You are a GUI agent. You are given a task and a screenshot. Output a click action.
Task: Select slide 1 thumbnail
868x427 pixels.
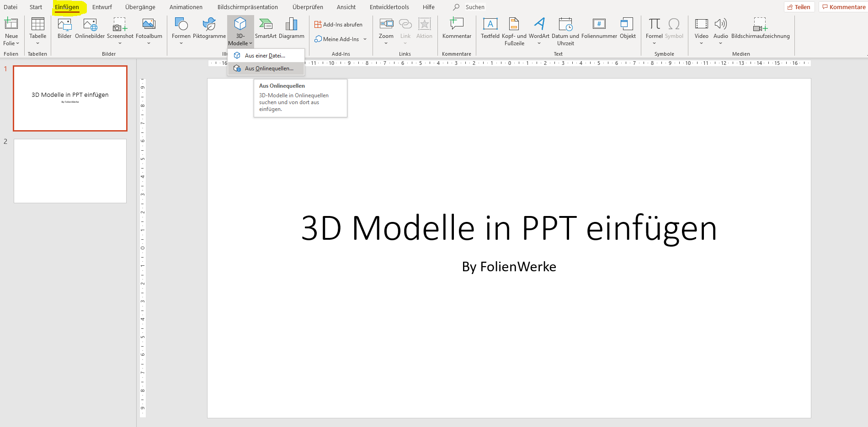(x=70, y=98)
